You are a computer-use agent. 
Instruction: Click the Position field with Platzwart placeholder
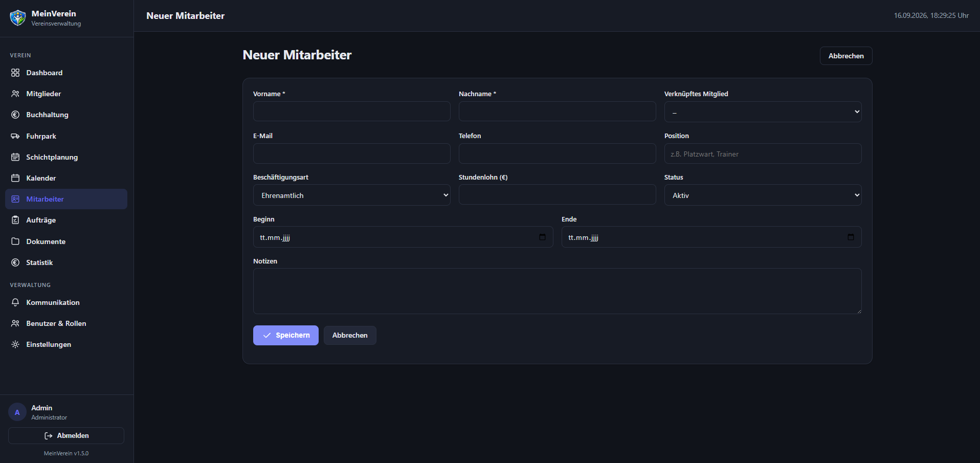click(763, 153)
